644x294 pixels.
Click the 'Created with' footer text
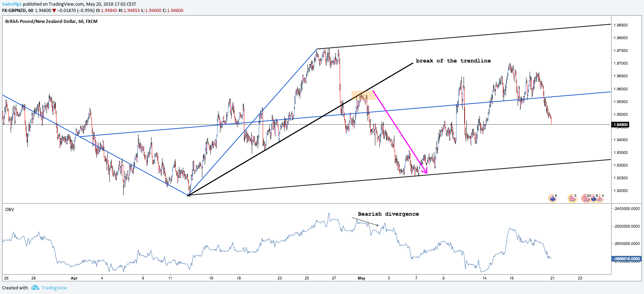[x=15, y=288]
